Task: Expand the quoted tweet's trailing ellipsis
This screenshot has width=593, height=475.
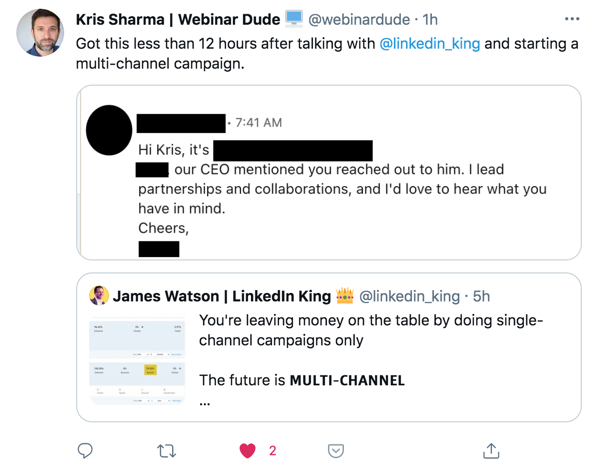Action: coord(205,403)
